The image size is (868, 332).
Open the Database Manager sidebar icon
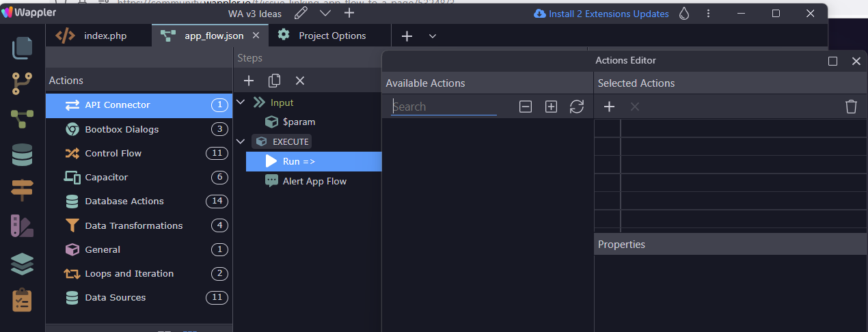(x=22, y=156)
